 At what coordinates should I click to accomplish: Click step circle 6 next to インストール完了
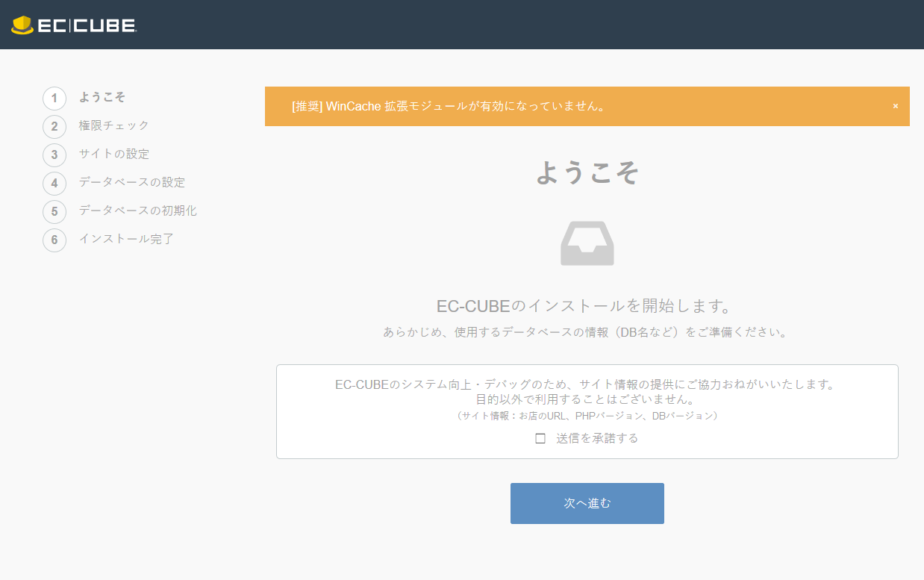54,240
